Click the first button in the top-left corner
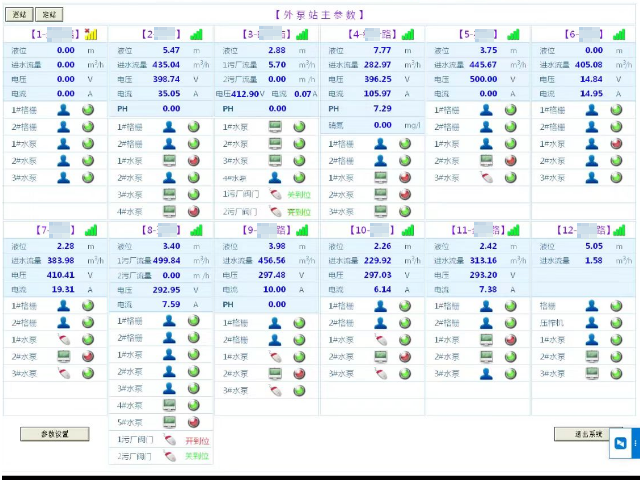The height and width of the screenshot is (480, 641). point(19,15)
